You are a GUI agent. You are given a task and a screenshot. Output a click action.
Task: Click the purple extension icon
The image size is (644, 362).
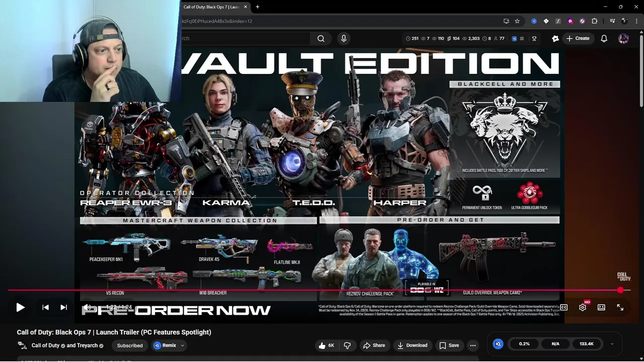coord(570,21)
